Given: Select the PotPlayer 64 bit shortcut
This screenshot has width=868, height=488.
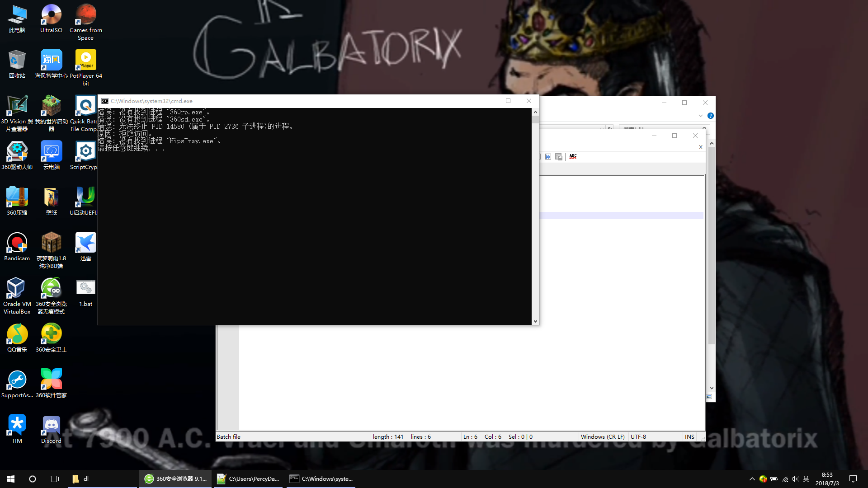Looking at the screenshot, I should 85,68.
